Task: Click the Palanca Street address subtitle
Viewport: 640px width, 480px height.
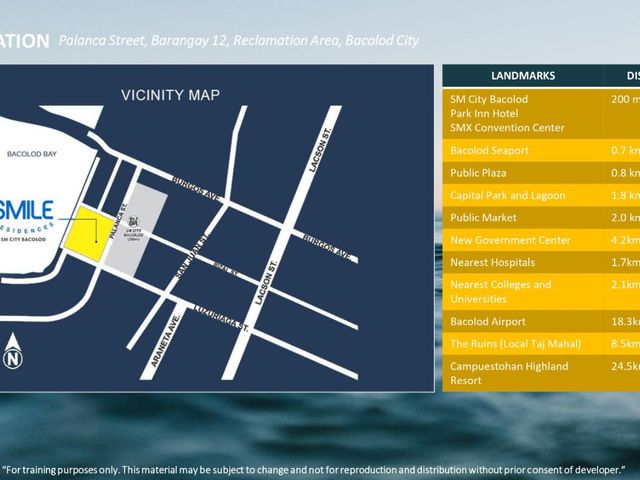Action: pyautogui.click(x=239, y=41)
